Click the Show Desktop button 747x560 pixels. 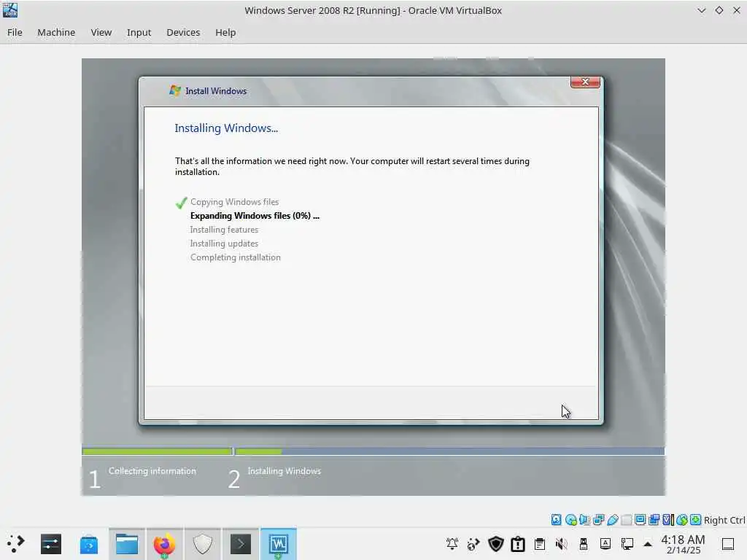[728, 544]
